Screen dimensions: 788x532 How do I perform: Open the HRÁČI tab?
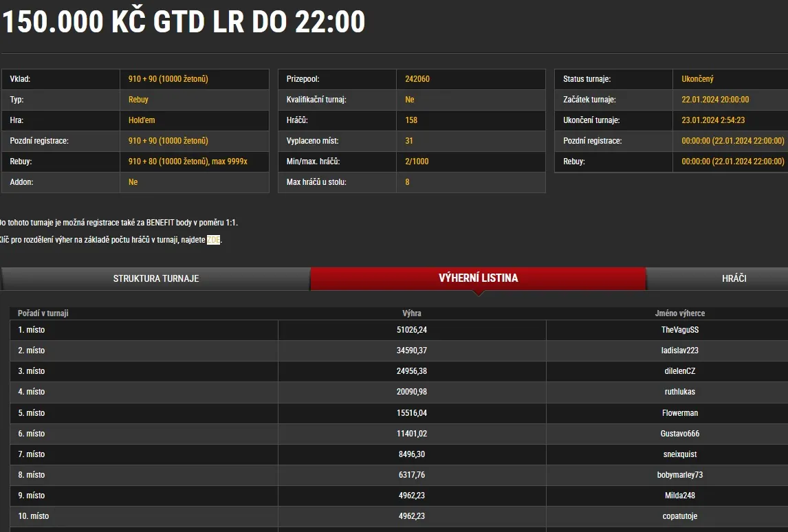coord(734,278)
